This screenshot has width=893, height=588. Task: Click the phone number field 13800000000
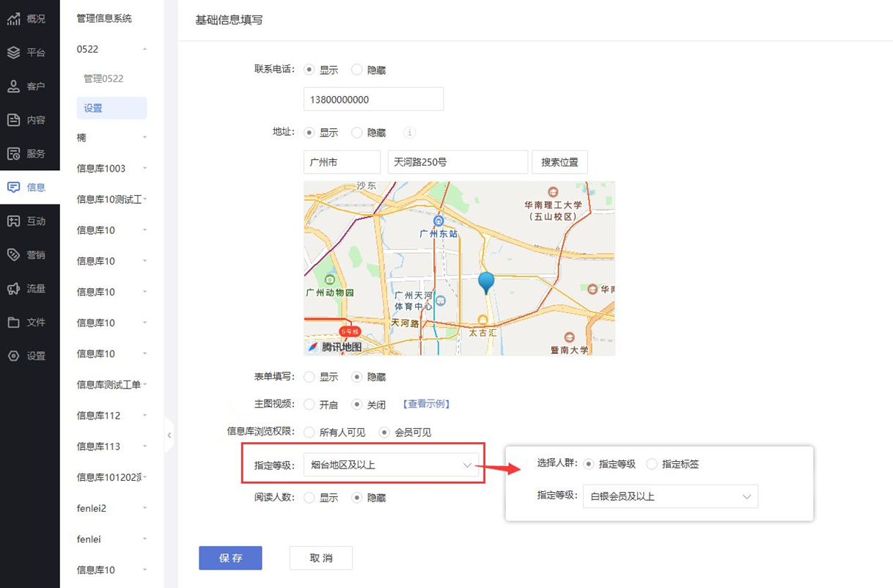point(373,99)
